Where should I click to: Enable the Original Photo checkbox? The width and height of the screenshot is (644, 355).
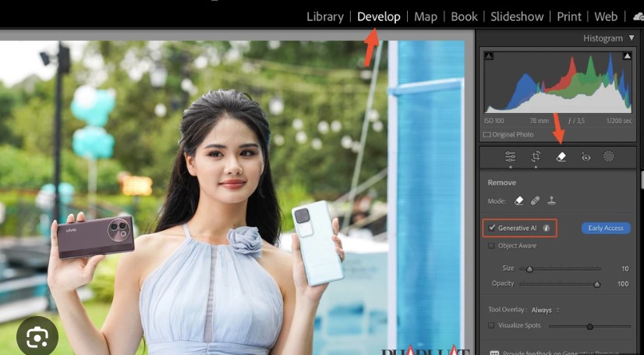click(x=487, y=134)
